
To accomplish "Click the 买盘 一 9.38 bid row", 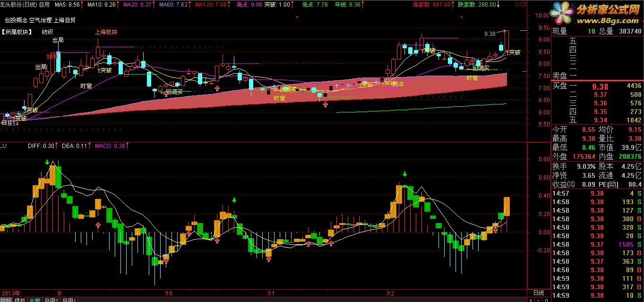I will (598, 86).
